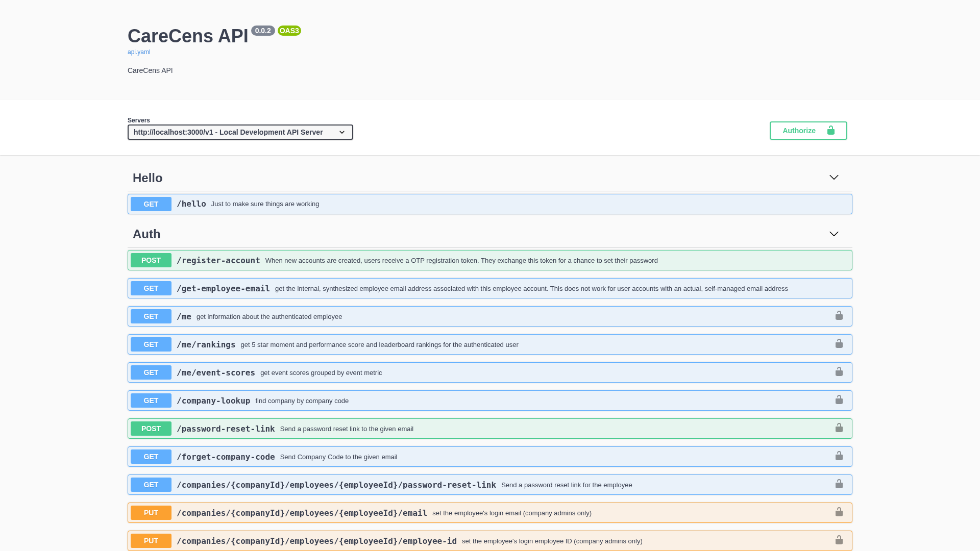980x551 pixels.
Task: Click lock icon on GET employee password-reset-link row
Action: [839, 484]
